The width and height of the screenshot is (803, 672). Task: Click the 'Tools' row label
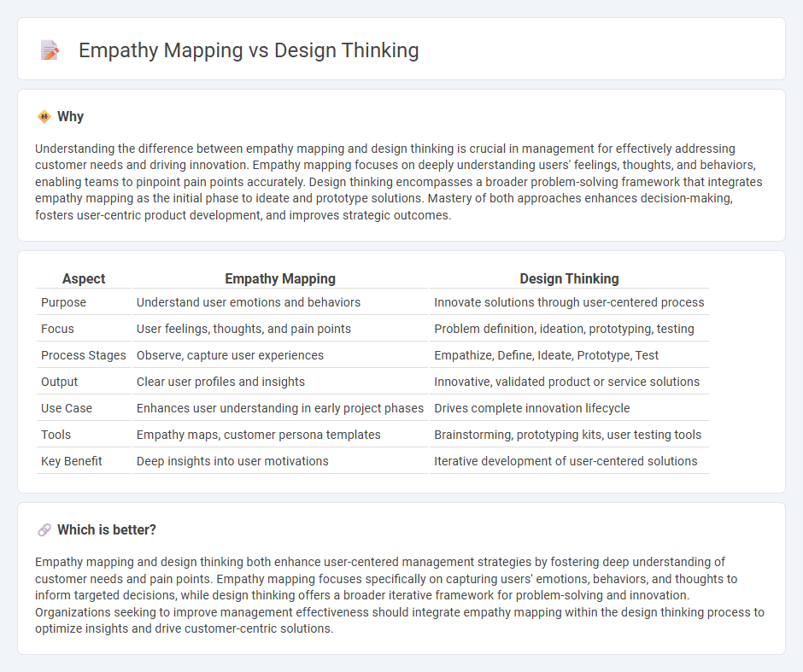(x=56, y=435)
